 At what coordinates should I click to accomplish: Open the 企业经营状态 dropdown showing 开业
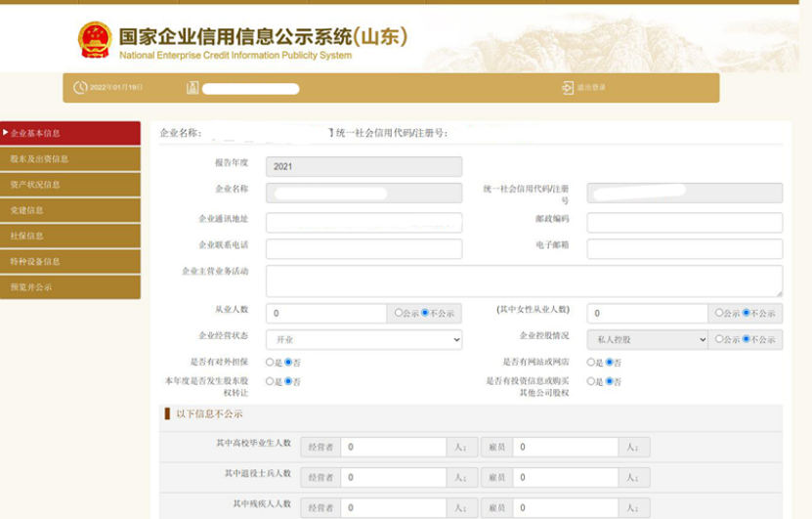[x=364, y=340]
